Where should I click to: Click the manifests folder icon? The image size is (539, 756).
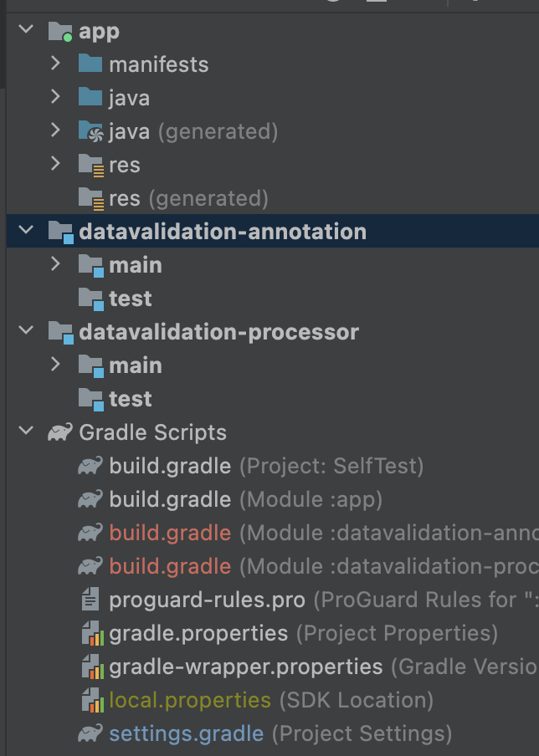(90, 64)
